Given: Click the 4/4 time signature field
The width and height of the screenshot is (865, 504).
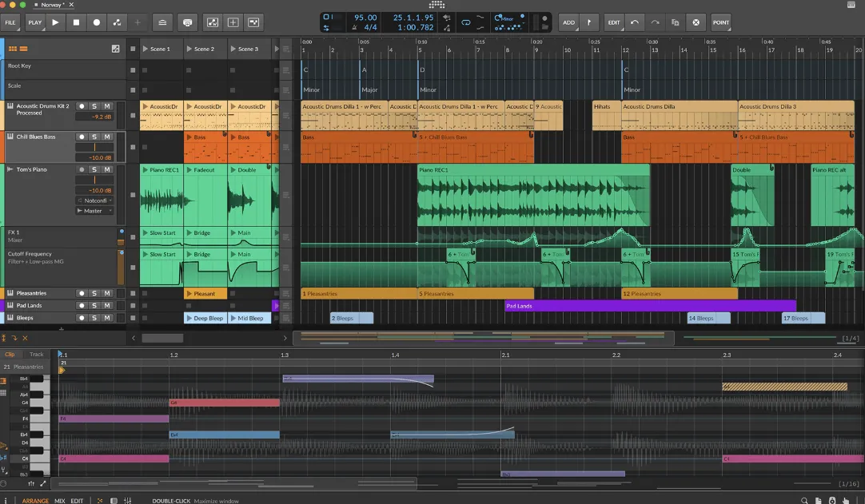Looking at the screenshot, I should tap(370, 28).
